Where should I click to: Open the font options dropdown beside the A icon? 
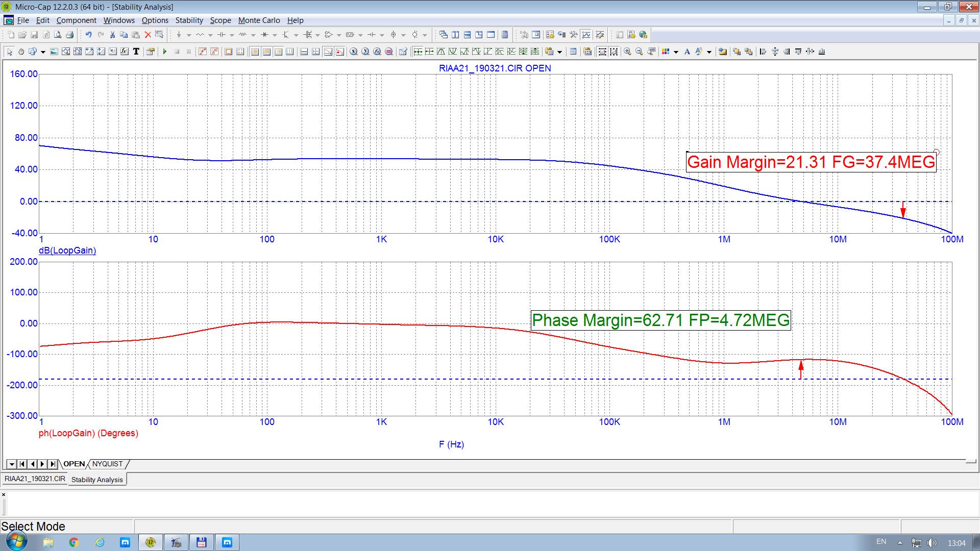click(709, 52)
